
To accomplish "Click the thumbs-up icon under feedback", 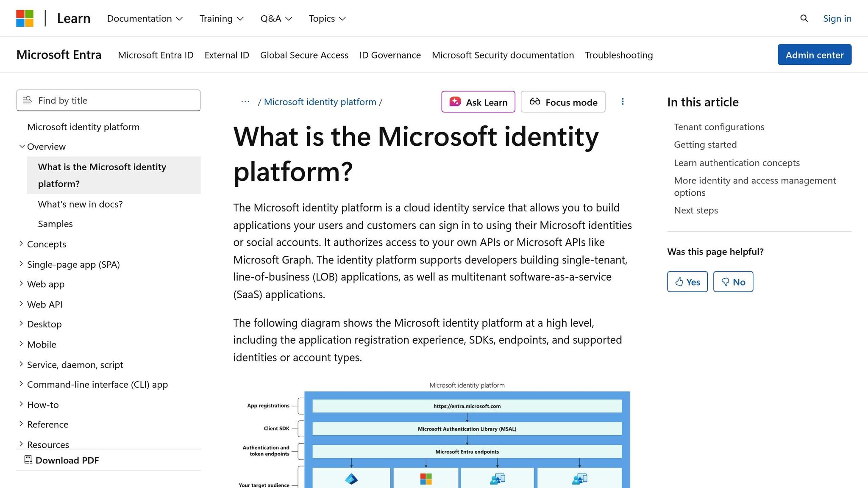I will click(x=679, y=281).
